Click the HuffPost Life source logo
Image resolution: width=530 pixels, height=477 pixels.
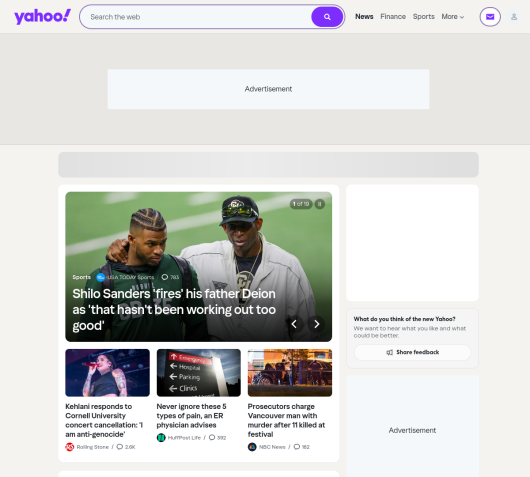tap(161, 437)
